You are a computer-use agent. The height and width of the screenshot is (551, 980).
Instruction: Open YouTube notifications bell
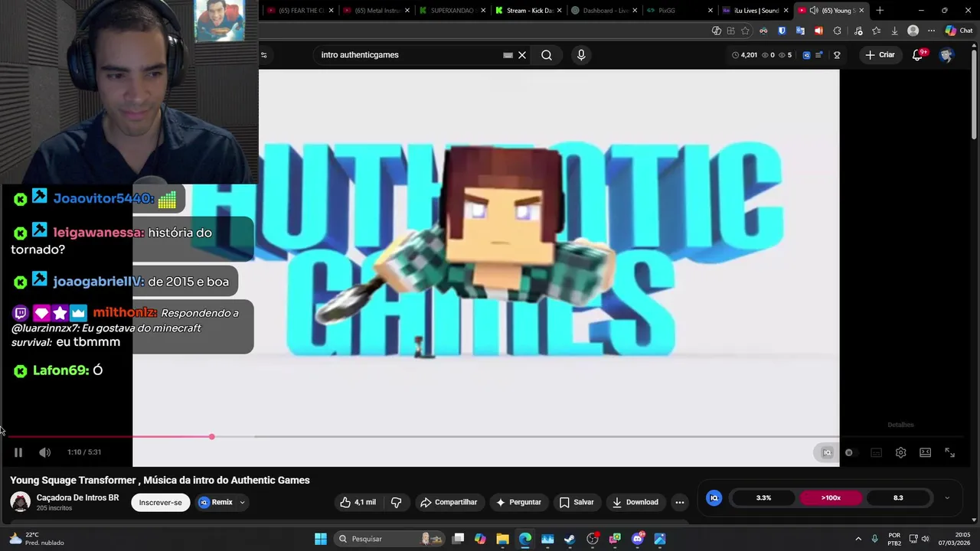(x=917, y=55)
